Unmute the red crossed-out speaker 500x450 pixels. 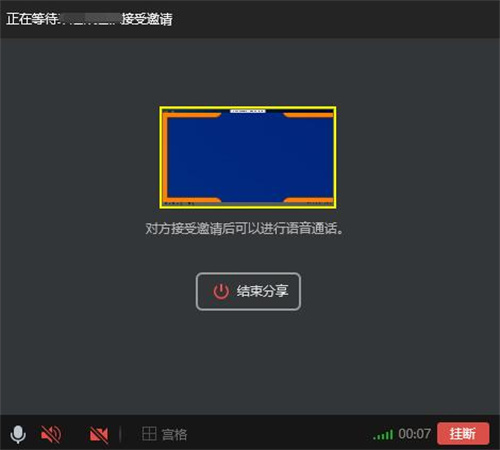(51, 434)
